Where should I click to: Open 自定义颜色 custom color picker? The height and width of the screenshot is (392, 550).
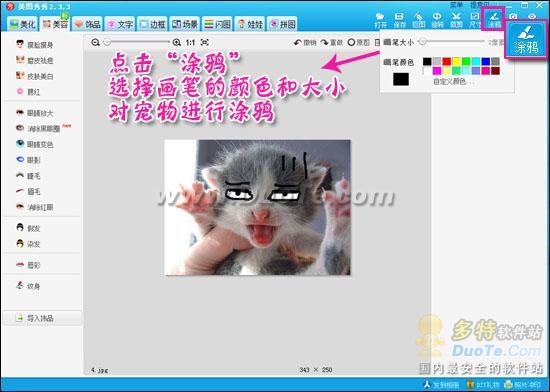tap(454, 82)
